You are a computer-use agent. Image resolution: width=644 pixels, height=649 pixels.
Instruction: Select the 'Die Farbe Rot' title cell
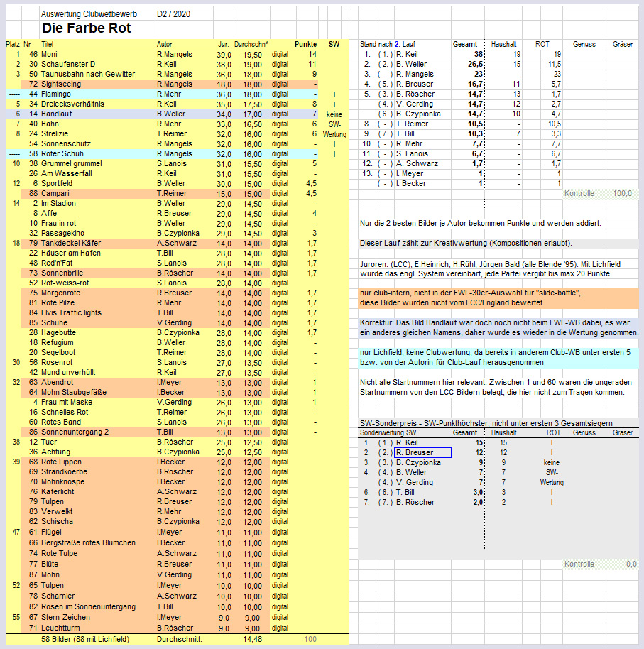[x=87, y=28]
